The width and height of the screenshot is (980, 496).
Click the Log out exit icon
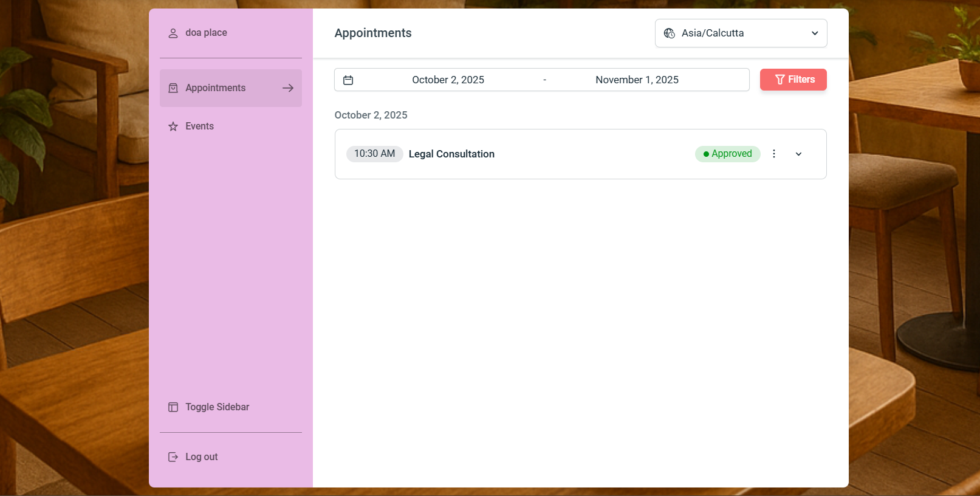point(173,457)
